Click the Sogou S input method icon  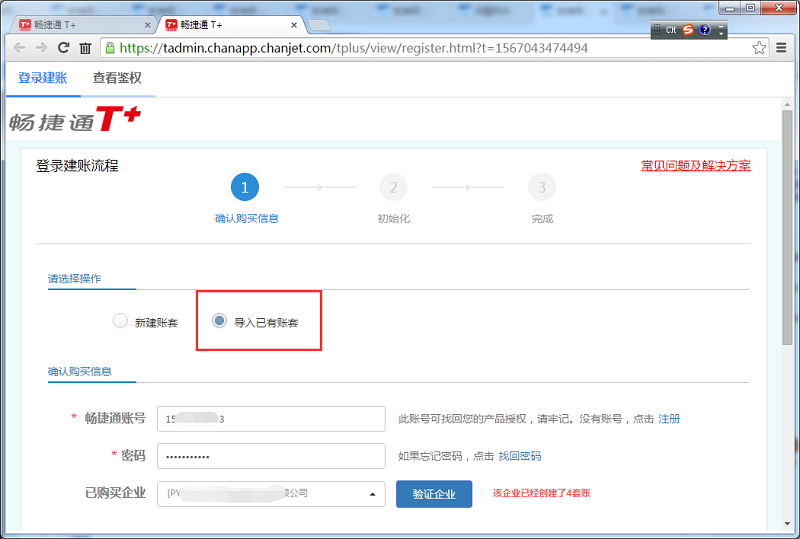tap(688, 30)
